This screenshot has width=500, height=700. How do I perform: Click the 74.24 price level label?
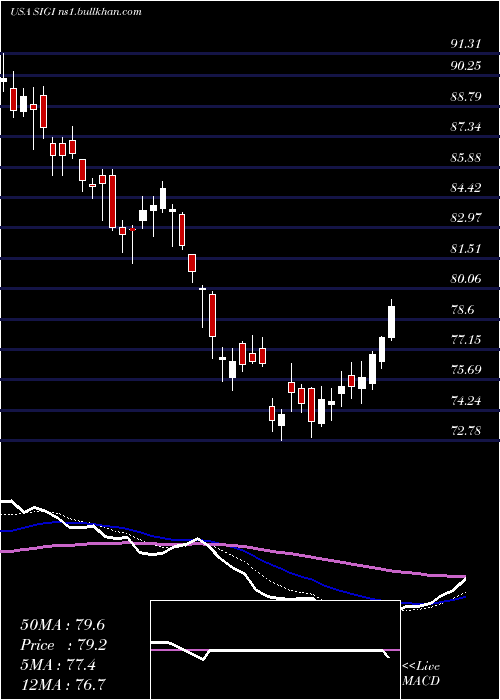466,400
